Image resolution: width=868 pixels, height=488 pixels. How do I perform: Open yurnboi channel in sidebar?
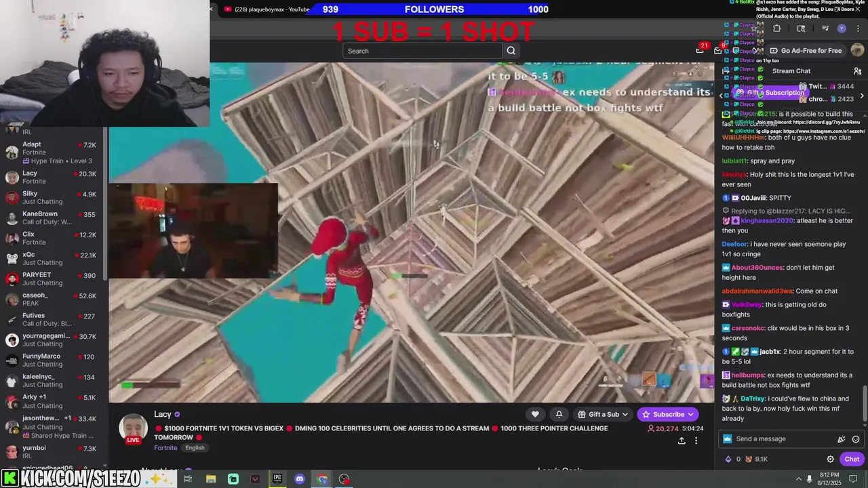point(53,452)
